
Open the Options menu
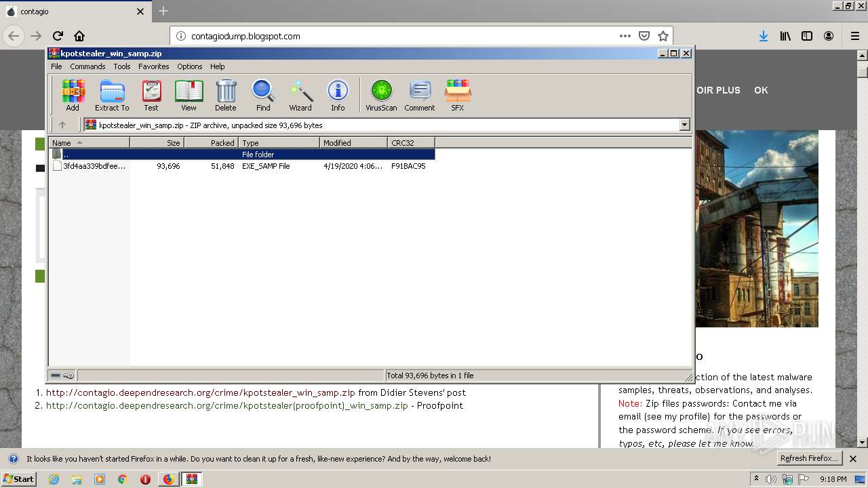pos(190,66)
